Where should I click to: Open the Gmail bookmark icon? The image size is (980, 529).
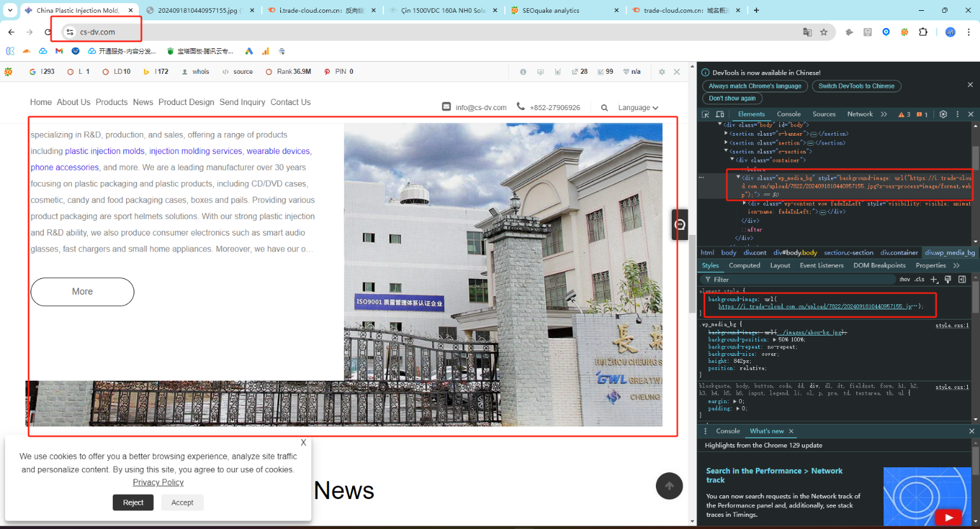click(x=59, y=51)
